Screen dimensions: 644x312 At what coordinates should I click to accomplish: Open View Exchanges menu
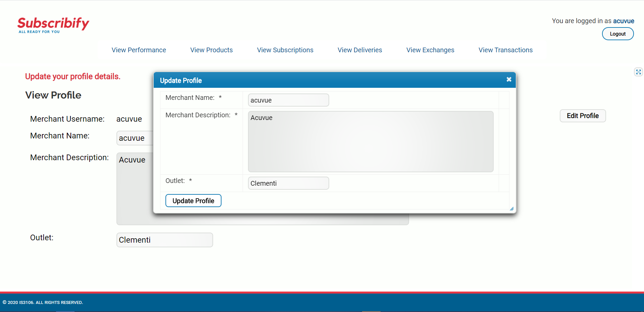[x=430, y=50]
